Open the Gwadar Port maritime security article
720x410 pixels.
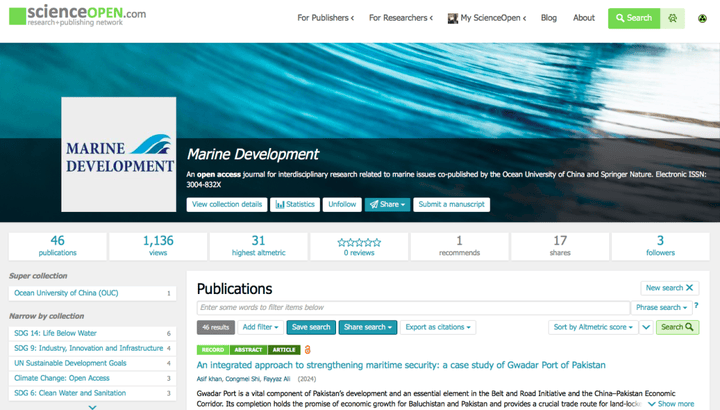point(401,365)
